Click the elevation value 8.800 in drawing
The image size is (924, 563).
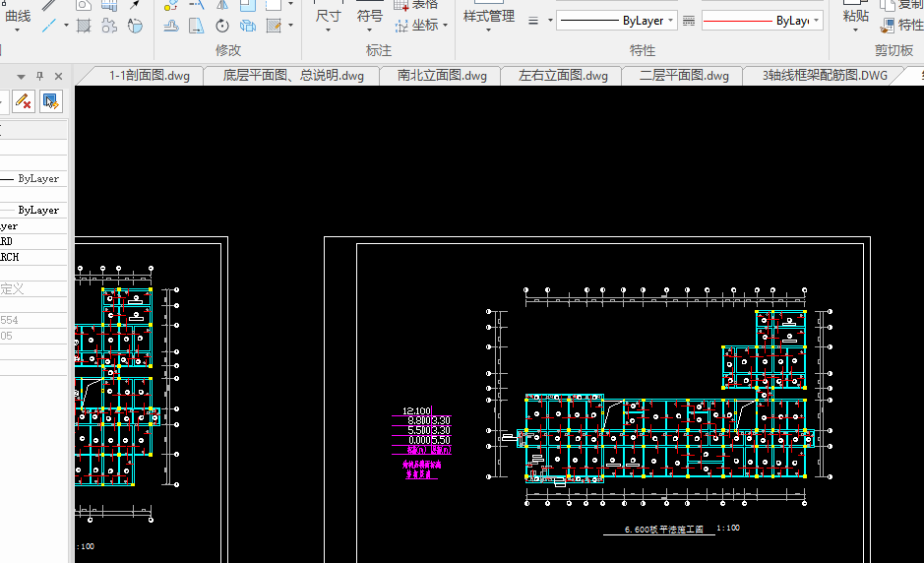419,420
